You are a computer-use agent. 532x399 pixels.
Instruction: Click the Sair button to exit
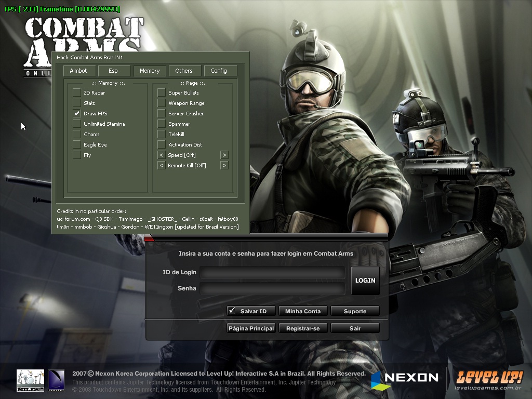[355, 328]
